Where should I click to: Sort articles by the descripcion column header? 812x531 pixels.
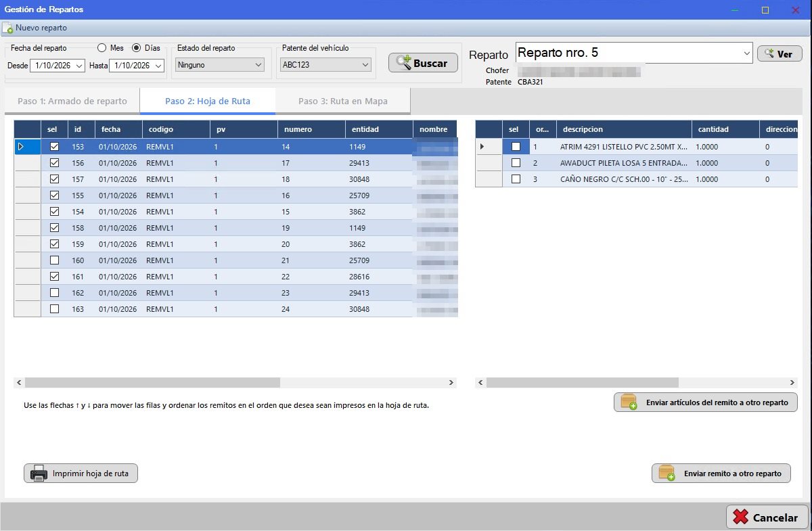click(624, 129)
